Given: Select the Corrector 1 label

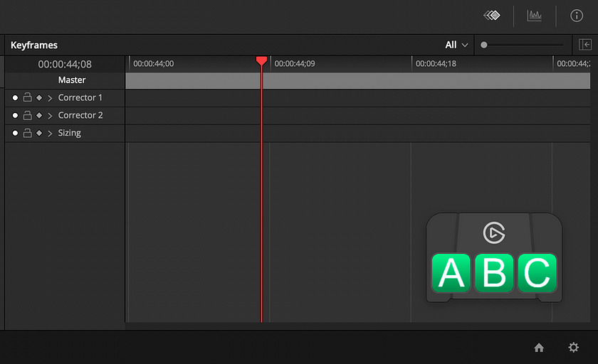Looking at the screenshot, I should pos(80,98).
